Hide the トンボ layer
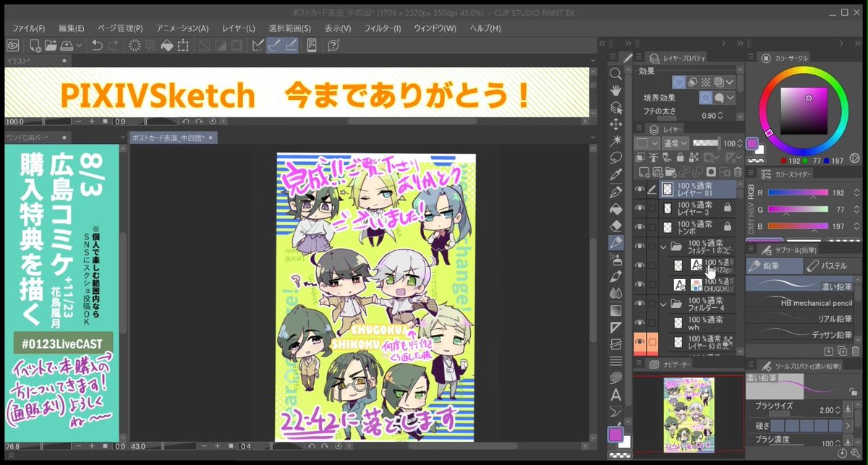The image size is (868, 465). pyautogui.click(x=639, y=227)
